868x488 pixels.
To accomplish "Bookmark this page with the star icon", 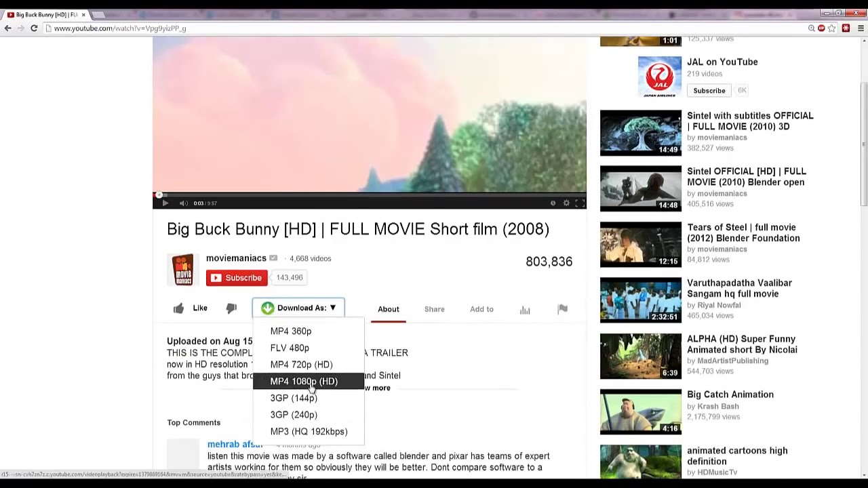I will pyautogui.click(x=831, y=28).
